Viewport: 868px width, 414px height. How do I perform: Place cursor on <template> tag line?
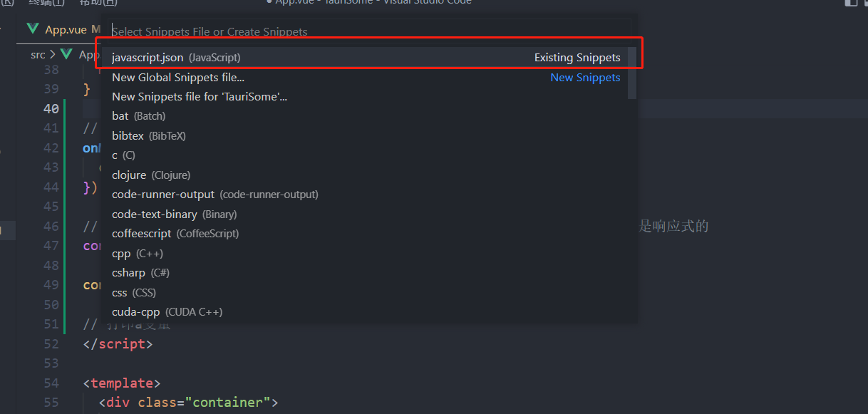point(122,383)
